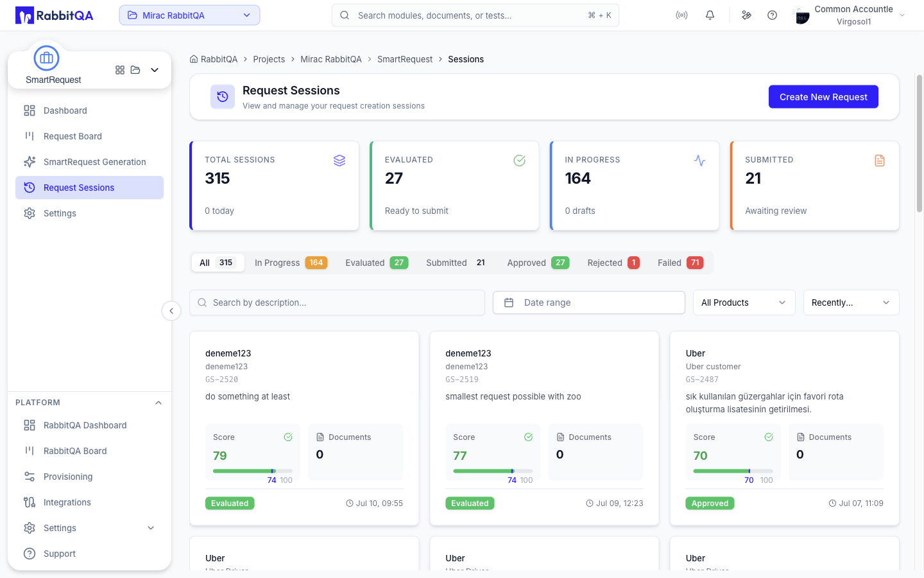The width and height of the screenshot is (924, 578).
Task: Click the search magnifier icon in top bar
Action: pos(345,15)
